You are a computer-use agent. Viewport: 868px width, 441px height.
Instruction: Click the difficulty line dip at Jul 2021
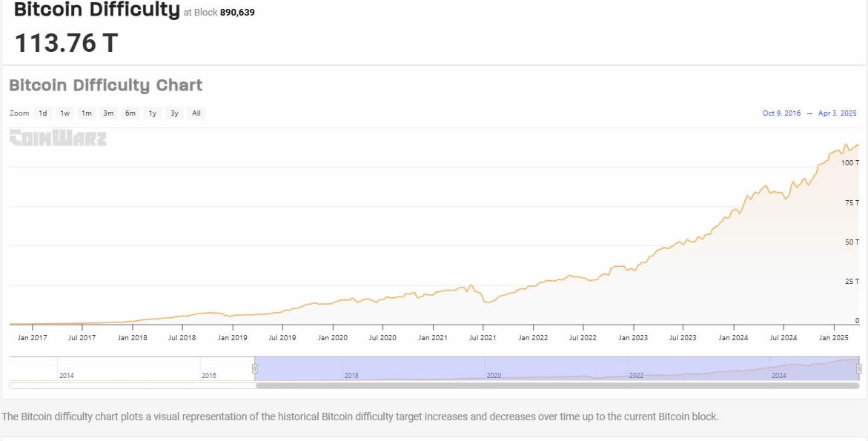[x=486, y=302]
